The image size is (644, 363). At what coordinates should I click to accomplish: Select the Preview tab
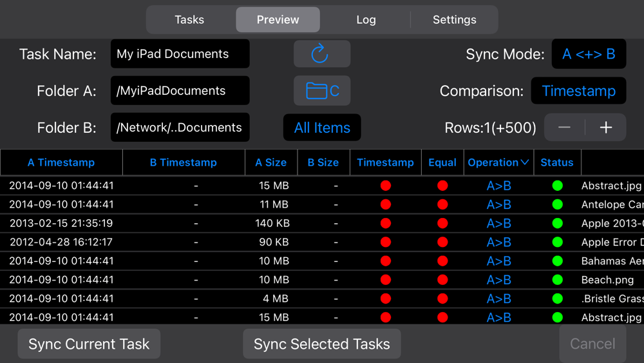(x=278, y=20)
